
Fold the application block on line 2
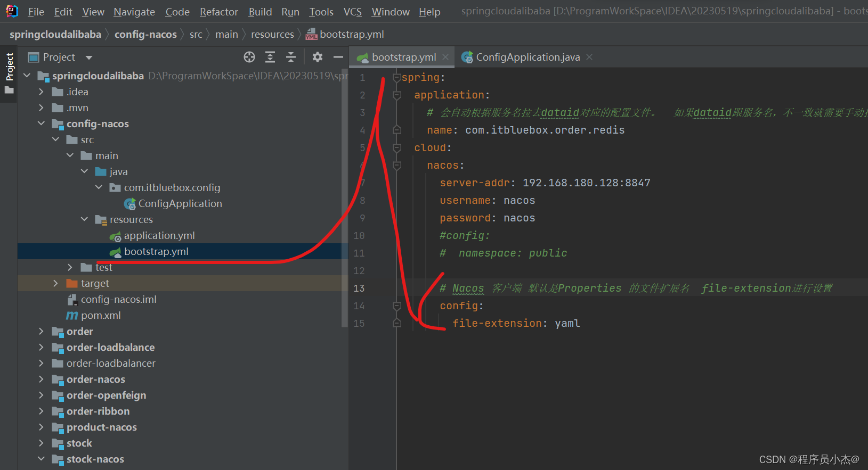click(396, 95)
